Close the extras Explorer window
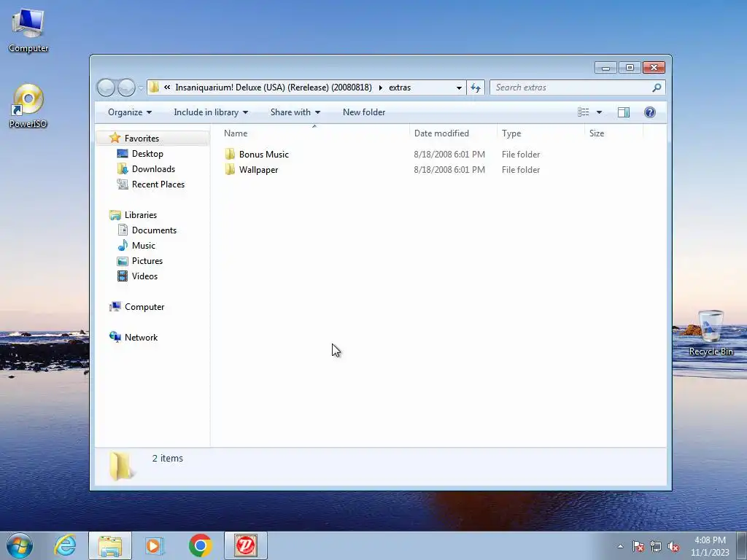747x560 pixels. (x=654, y=68)
